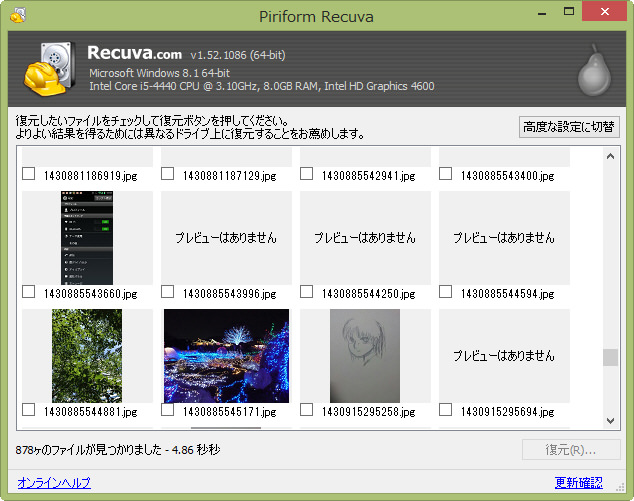Click the file name 1430885543400.jpg
This screenshot has width=634, height=501.
(507, 175)
